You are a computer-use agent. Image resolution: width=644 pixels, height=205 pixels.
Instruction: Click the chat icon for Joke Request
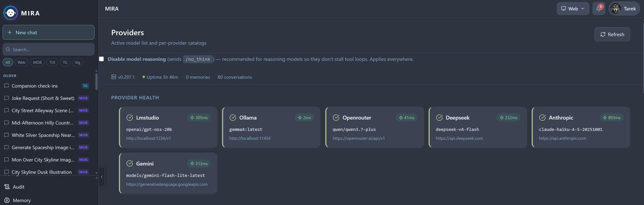click(x=6, y=98)
